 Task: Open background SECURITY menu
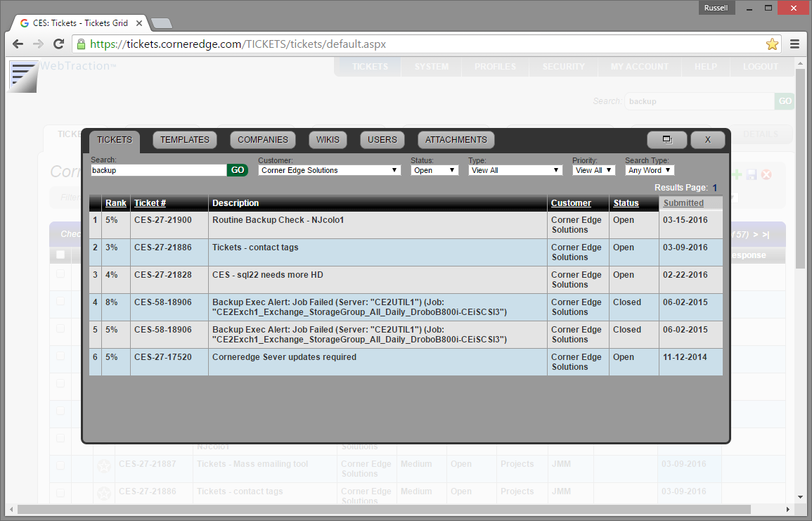tap(563, 66)
